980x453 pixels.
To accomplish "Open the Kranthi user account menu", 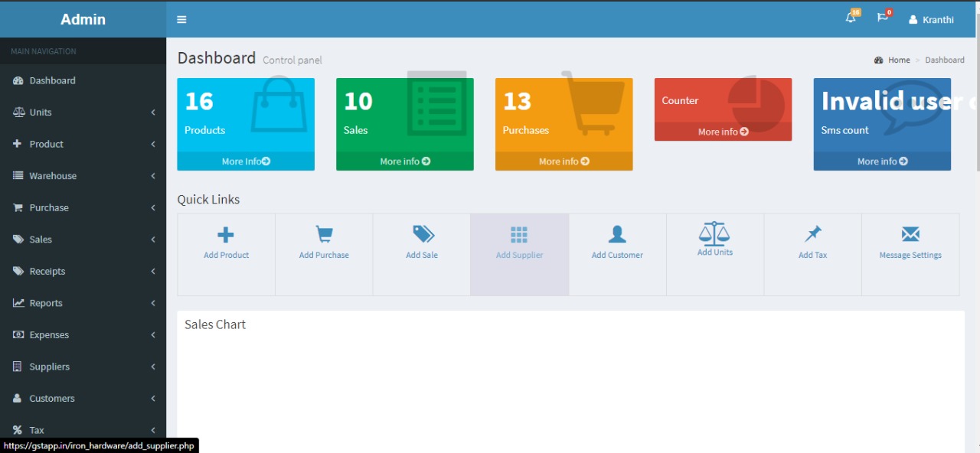I will point(931,19).
